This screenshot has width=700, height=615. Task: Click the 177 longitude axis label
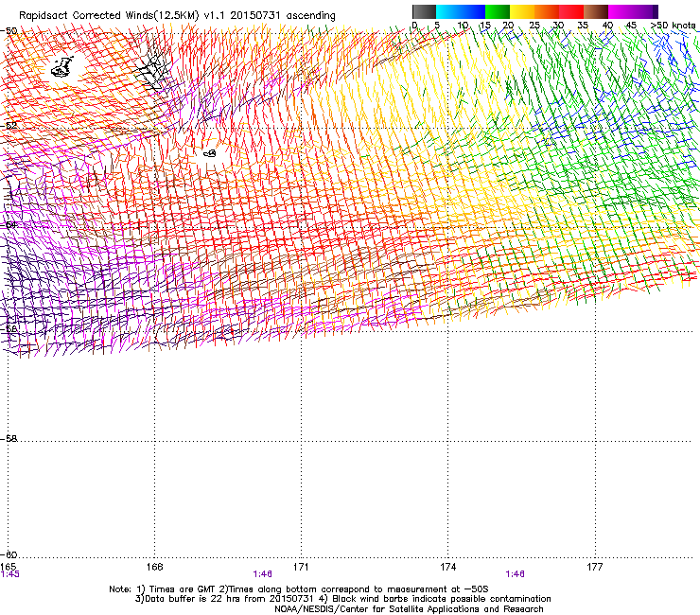[x=595, y=567]
